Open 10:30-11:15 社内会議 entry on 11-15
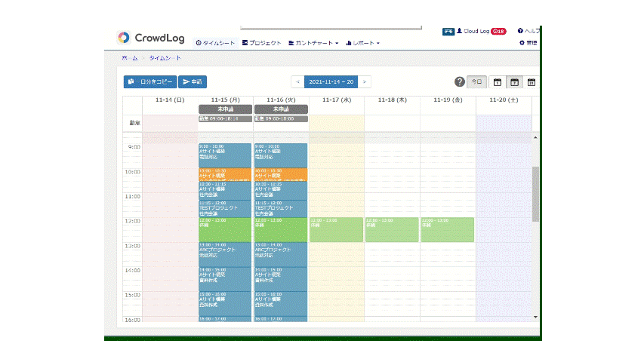644x362 pixels. (225, 191)
